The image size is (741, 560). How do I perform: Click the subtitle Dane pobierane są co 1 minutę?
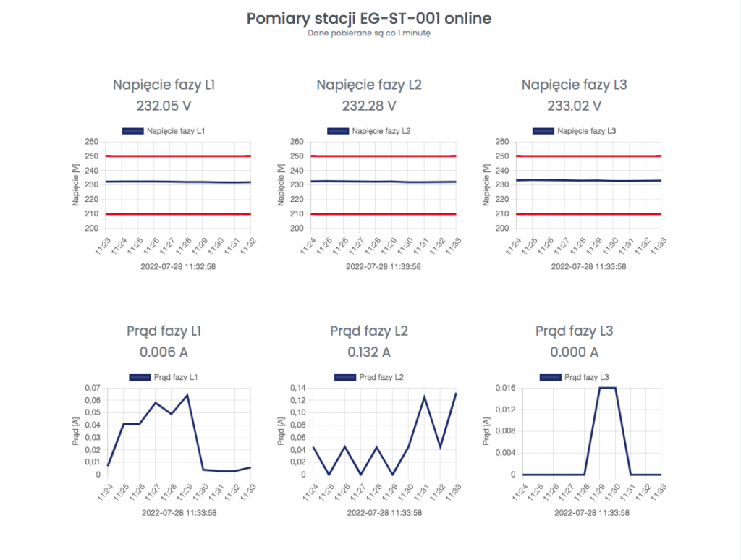click(x=369, y=33)
